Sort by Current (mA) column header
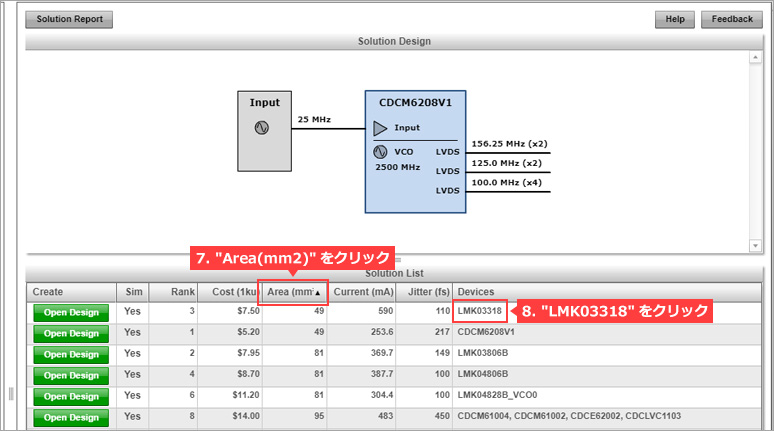774x431 pixels. [361, 292]
